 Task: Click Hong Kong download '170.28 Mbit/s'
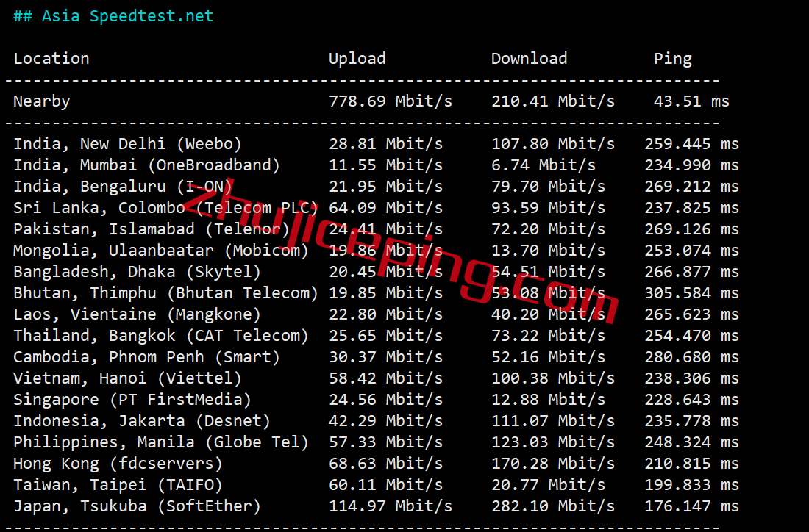553,464
